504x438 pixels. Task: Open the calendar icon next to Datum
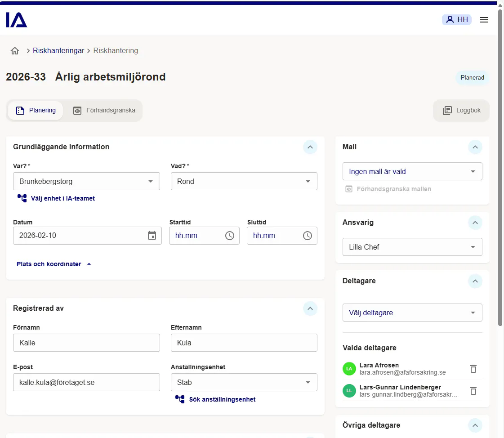point(152,235)
